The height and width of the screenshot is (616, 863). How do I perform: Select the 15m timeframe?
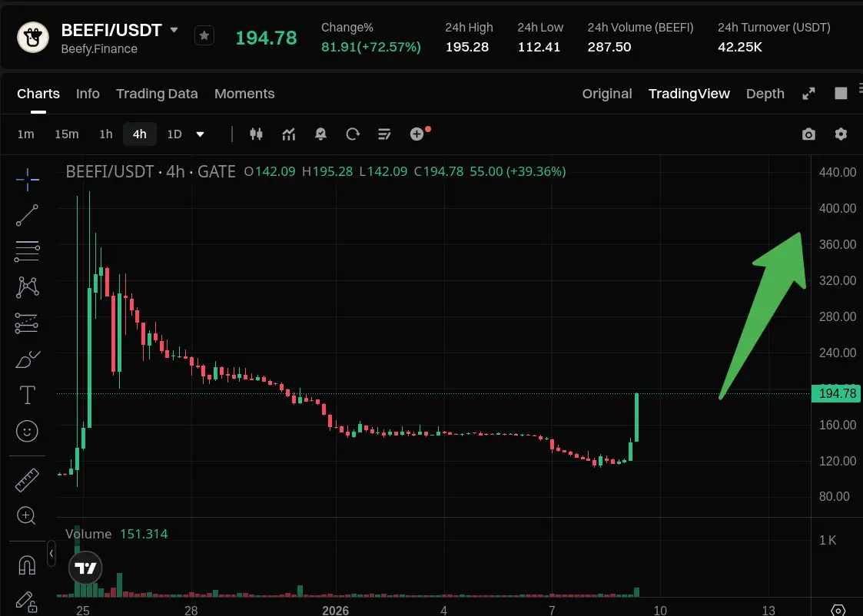click(x=67, y=134)
